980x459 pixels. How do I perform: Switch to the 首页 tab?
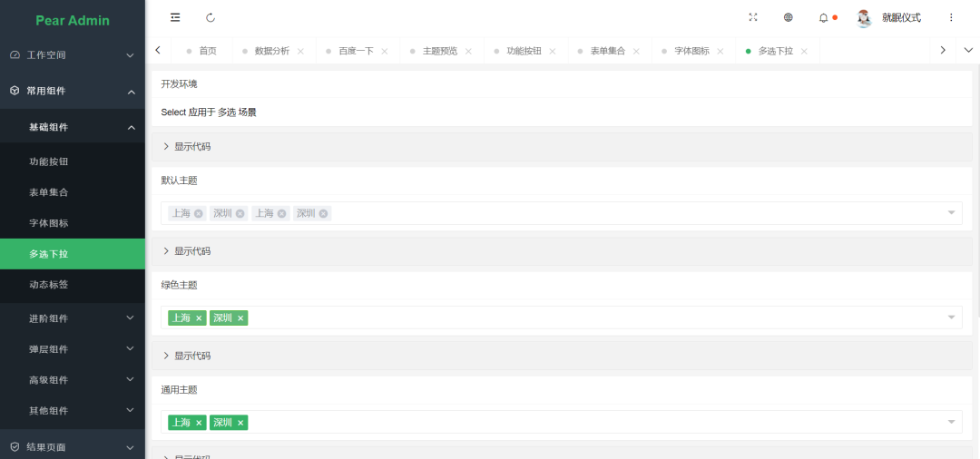click(x=201, y=51)
